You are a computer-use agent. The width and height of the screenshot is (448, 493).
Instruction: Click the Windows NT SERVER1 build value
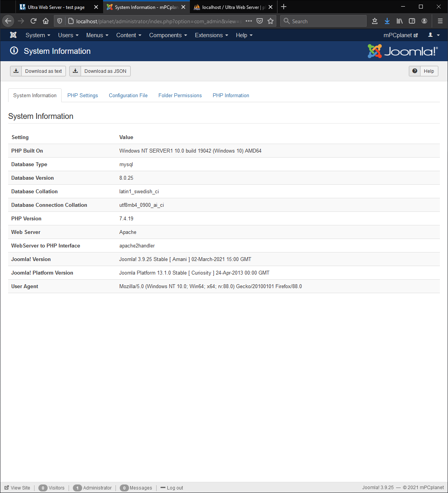tap(190, 151)
